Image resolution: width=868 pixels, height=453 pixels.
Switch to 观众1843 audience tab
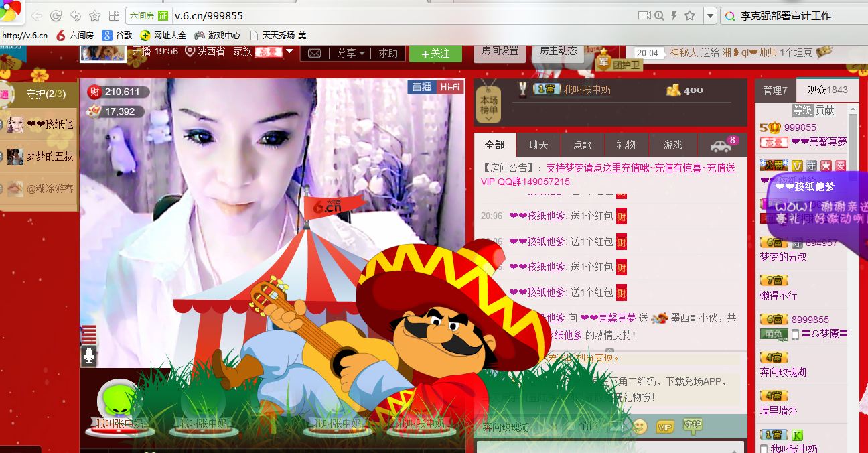(827, 90)
